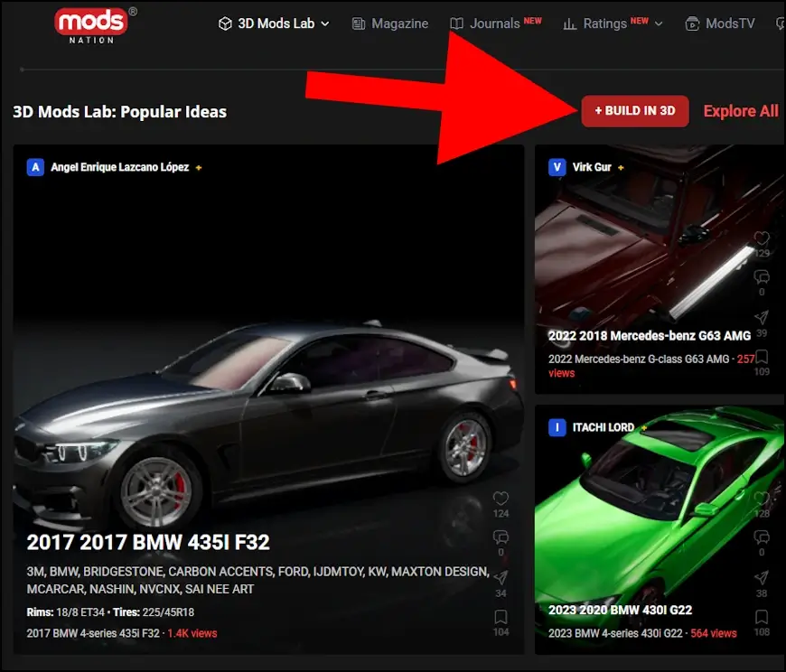
Task: Click the 3D Mods Lab: Popular Ideas heading
Action: pos(120,112)
